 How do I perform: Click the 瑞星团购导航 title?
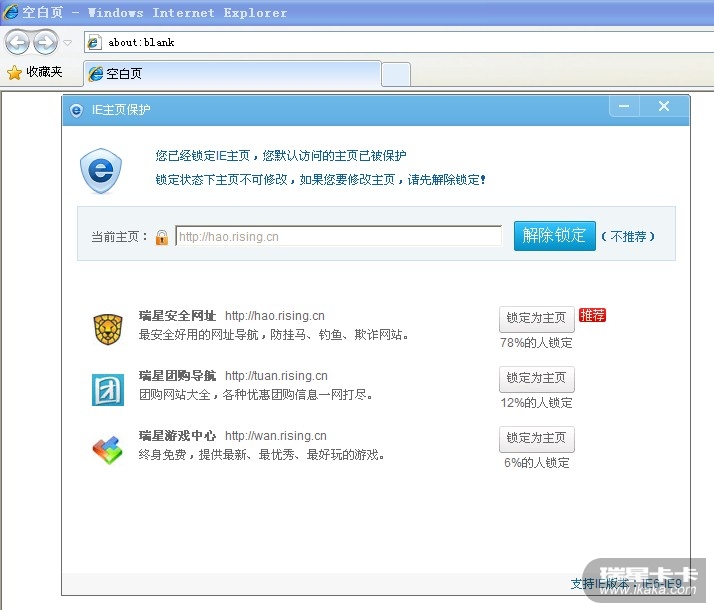(177, 376)
